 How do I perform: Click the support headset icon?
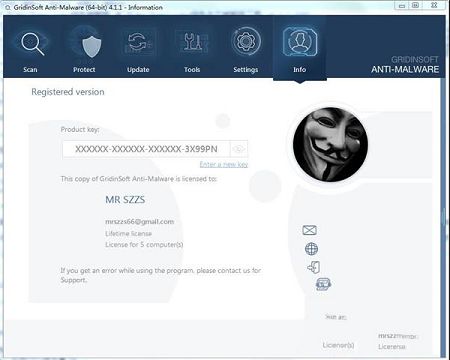click(x=323, y=284)
